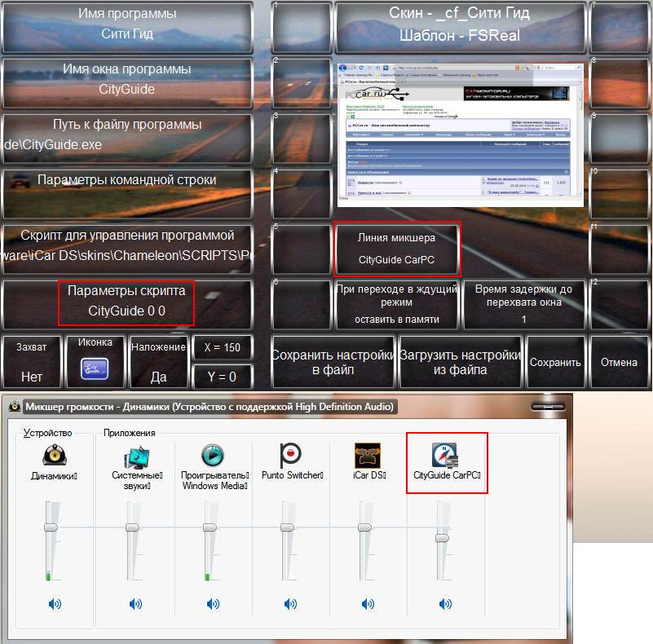Click the Сохранить button
Screen dimensions: 653x644
coord(555,362)
